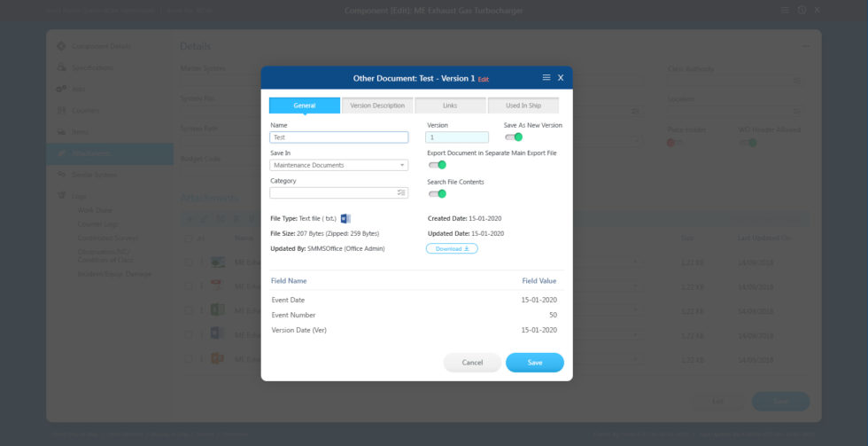Screen dimensions: 868x446
Task: Save the document changes
Action: pos(535,363)
